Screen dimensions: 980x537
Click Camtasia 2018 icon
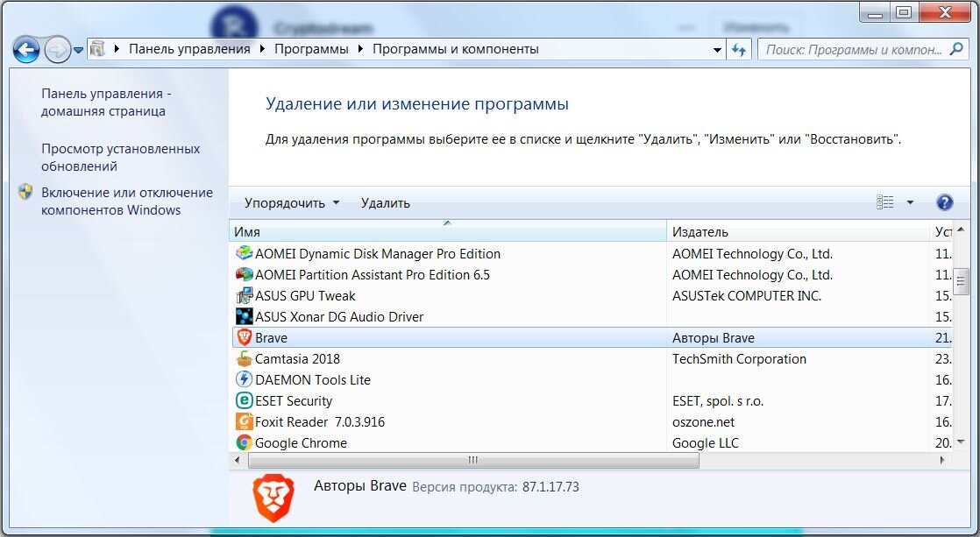pyautogui.click(x=244, y=358)
